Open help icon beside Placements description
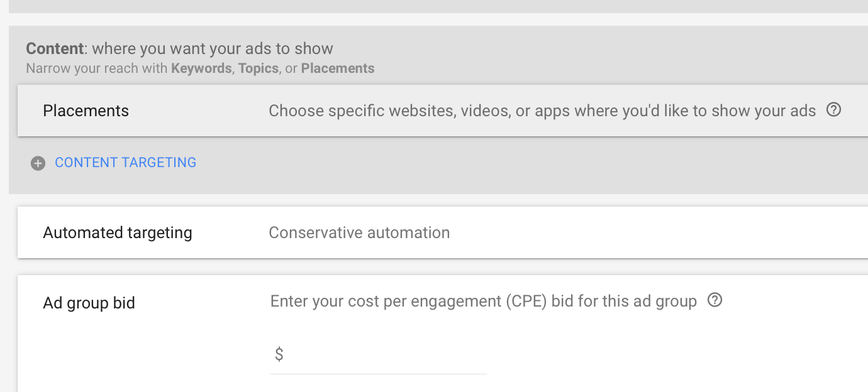The image size is (868, 392). tap(833, 110)
